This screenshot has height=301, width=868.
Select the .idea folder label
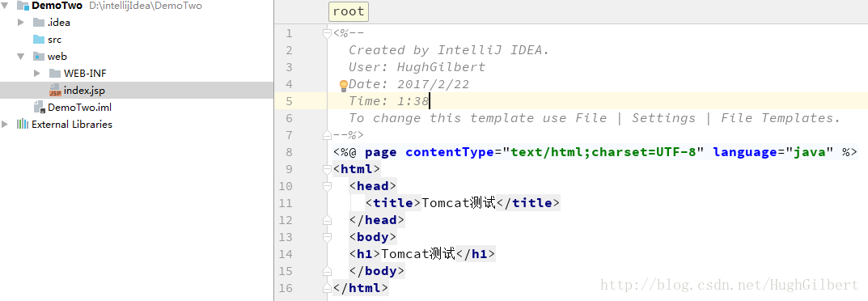(59, 23)
